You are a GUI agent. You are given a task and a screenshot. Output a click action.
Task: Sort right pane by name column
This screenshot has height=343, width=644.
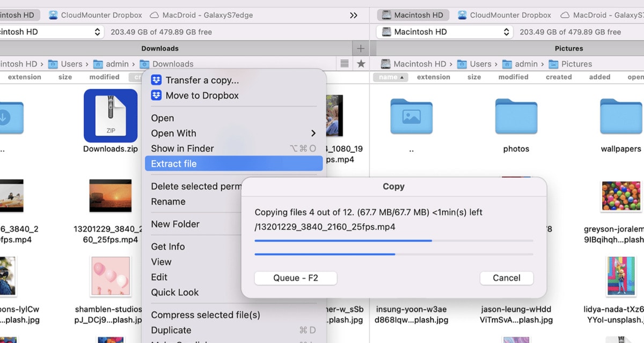click(391, 77)
